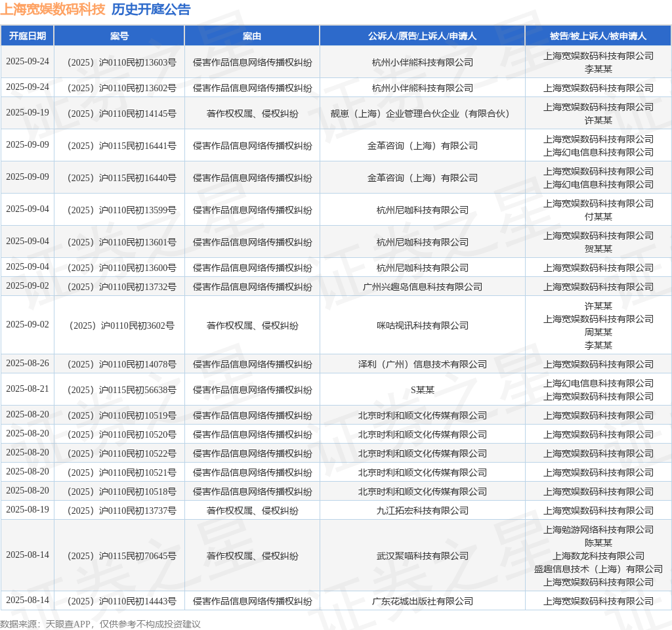This screenshot has width=672, height=630.
Task: Click the 上海宽娱数码科技 title text
Action: coord(52,9)
